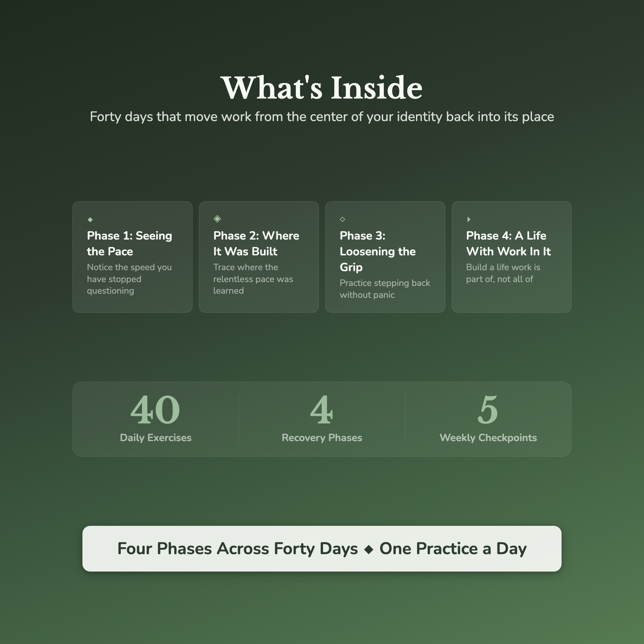Click the triangle arrow icon above Phase 4
Viewport: 644px width, 644px height.
469,219
